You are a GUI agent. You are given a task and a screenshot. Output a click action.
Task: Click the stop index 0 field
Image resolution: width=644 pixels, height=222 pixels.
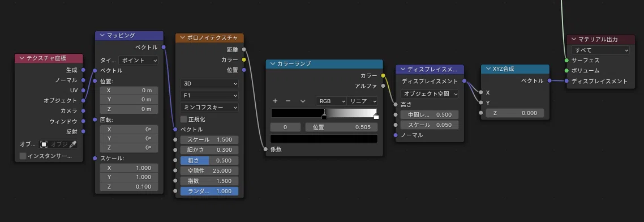click(x=285, y=127)
